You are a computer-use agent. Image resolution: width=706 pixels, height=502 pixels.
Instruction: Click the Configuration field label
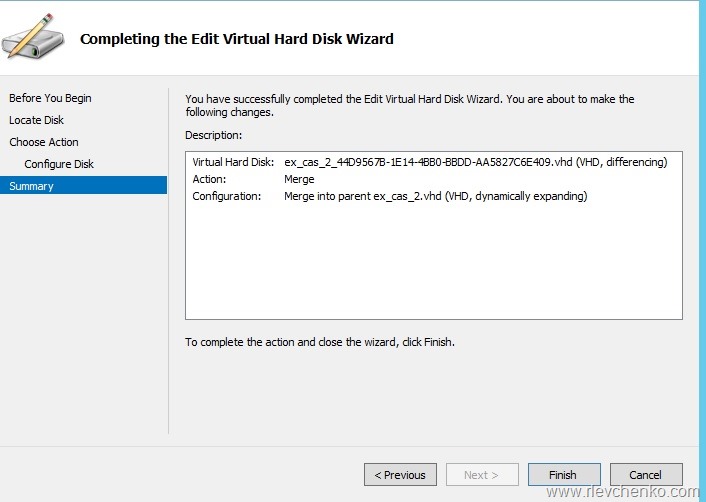(226, 196)
